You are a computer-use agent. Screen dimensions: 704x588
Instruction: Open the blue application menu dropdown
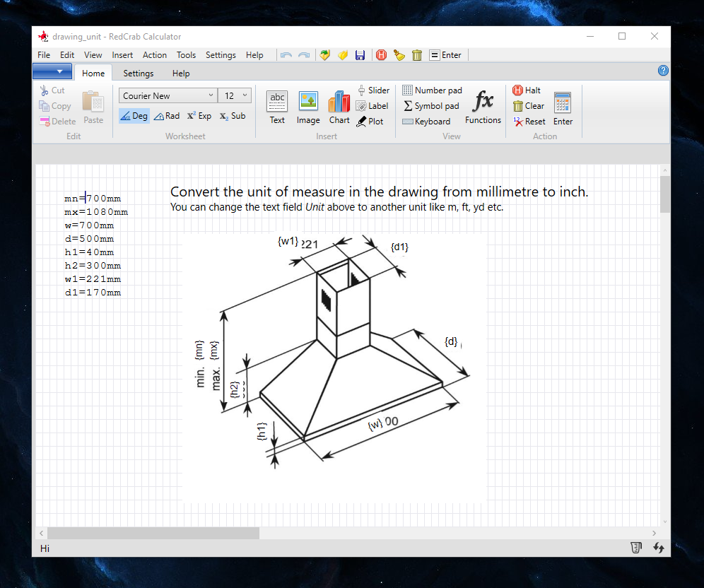point(52,71)
